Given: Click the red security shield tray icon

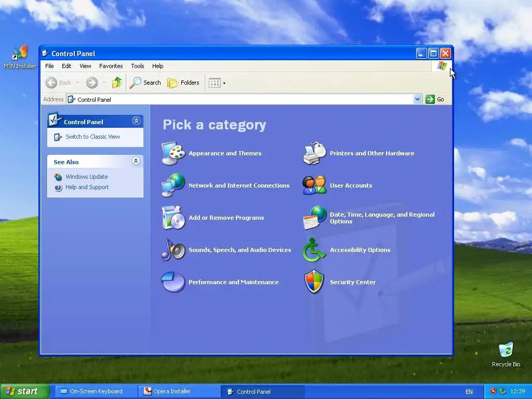Looking at the screenshot, I should [494, 391].
